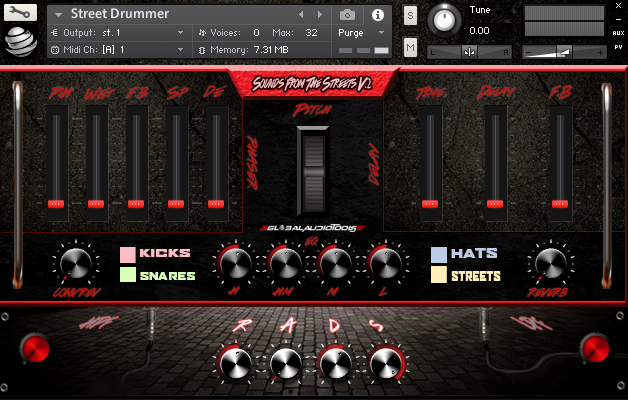Click the R envelope knob
Image resolution: width=628 pixels, height=400 pixels.
[x=236, y=364]
